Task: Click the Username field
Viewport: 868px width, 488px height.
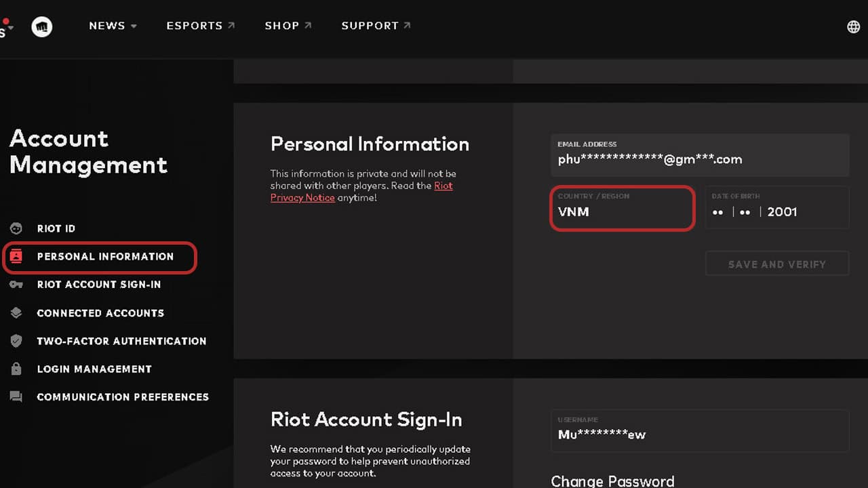Action: click(x=700, y=430)
